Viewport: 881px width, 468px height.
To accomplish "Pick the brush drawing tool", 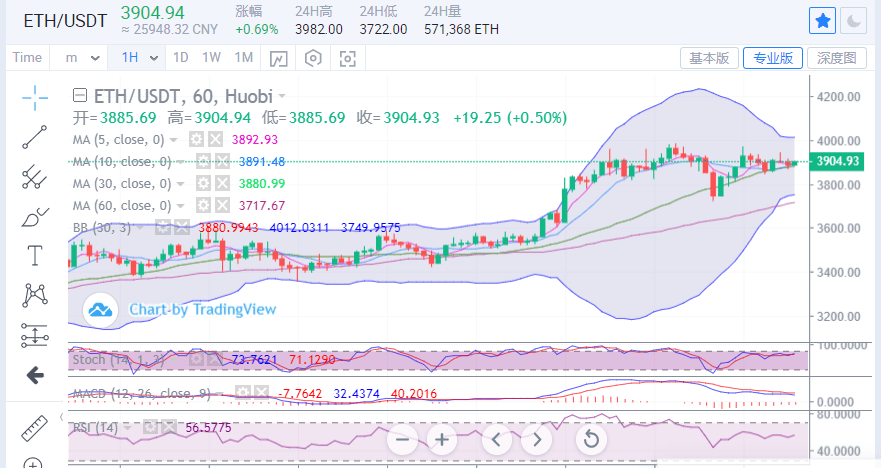I will 35,216.
